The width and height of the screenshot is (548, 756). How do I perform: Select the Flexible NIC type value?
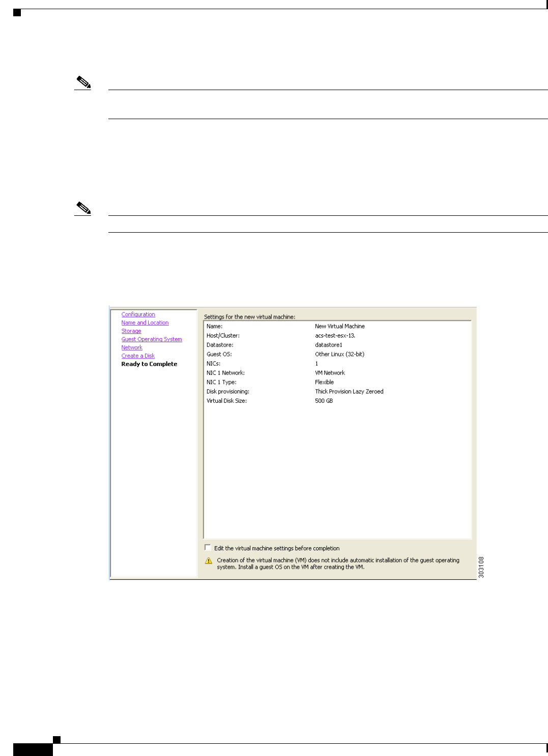pos(324,382)
